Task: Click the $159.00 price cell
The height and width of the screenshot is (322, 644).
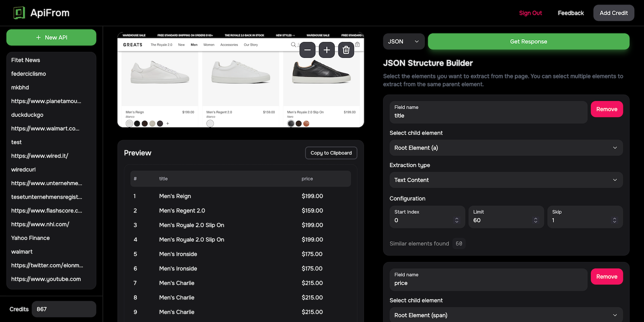Action: pyautogui.click(x=312, y=211)
